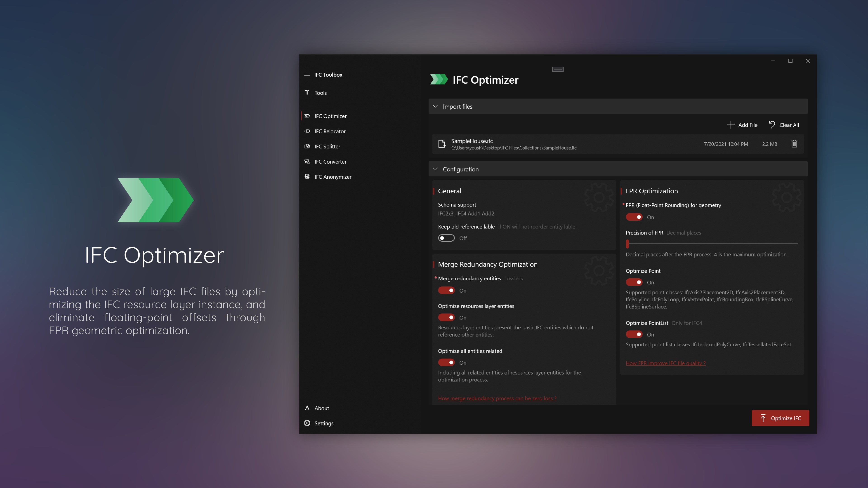Open IFC Anonymizer tool
This screenshot has height=488, width=868.
[333, 176]
